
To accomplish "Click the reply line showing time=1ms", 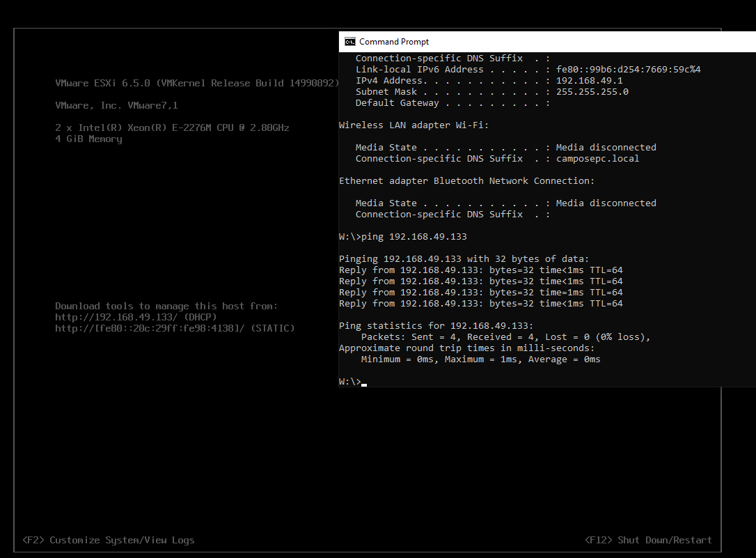I will click(481, 293).
